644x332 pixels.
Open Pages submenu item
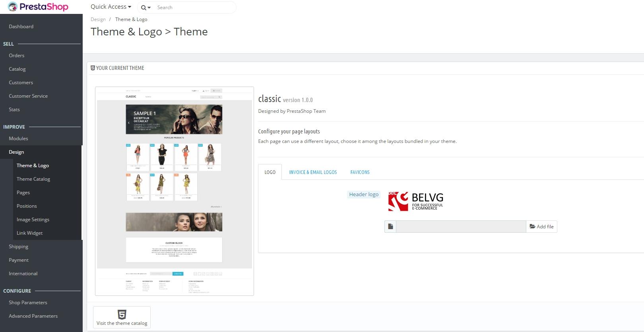[23, 193]
